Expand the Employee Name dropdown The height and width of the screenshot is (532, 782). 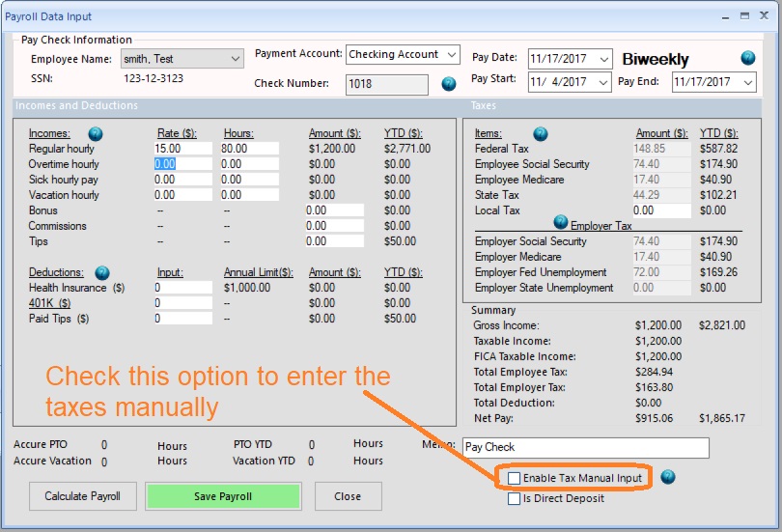point(237,60)
